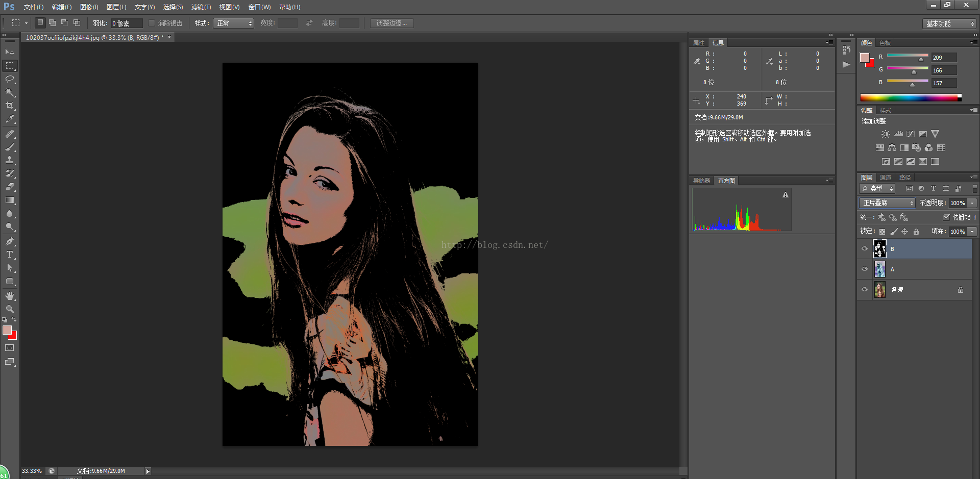Select the Lasso tool
This screenshot has height=479, width=980.
point(10,79)
